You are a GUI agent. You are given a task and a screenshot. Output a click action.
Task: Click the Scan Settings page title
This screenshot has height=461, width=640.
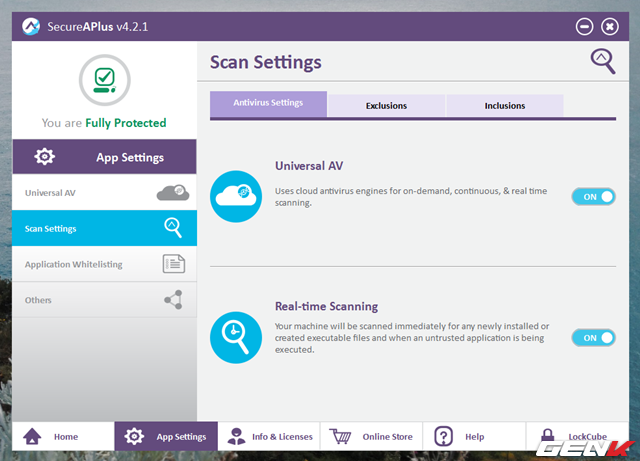click(x=266, y=62)
